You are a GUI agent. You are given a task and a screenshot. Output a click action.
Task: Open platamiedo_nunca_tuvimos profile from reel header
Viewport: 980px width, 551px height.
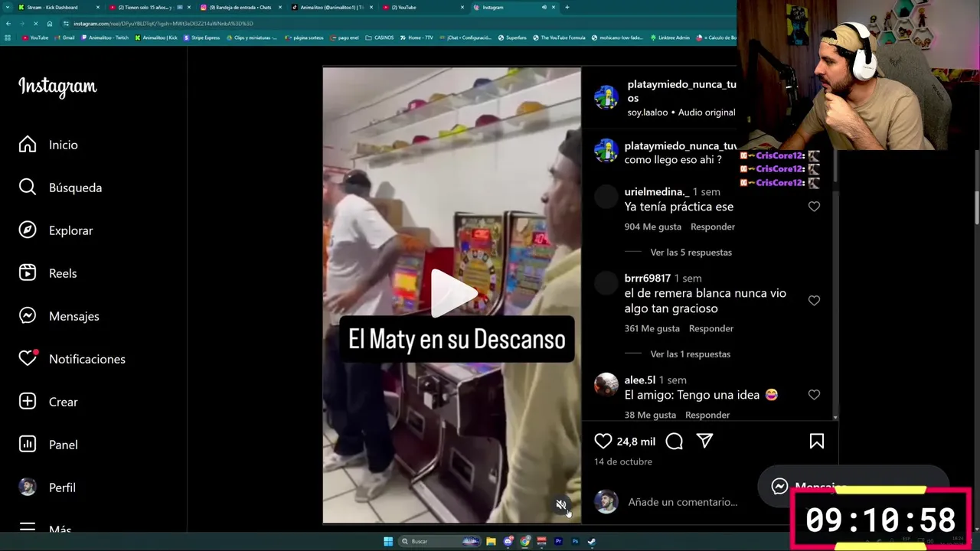tap(681, 91)
